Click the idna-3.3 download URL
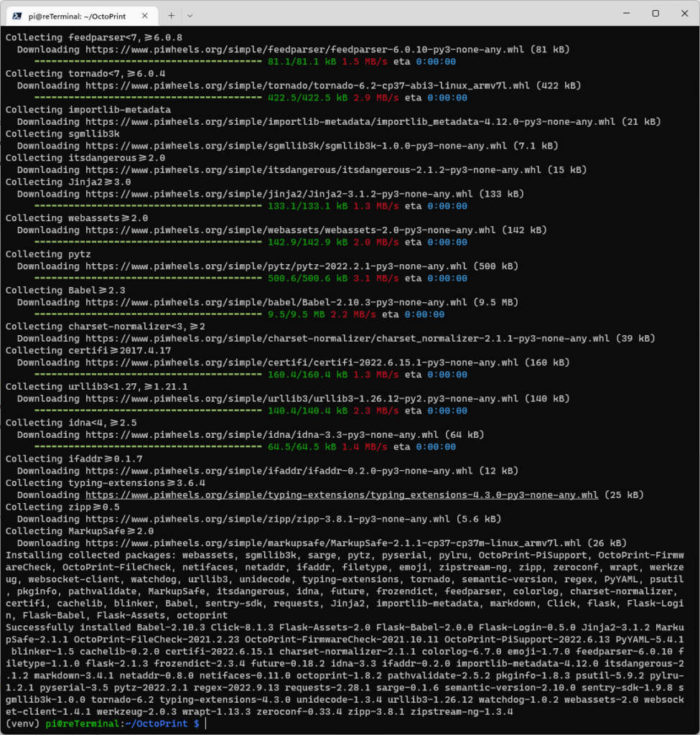The image size is (700, 735). point(261,434)
